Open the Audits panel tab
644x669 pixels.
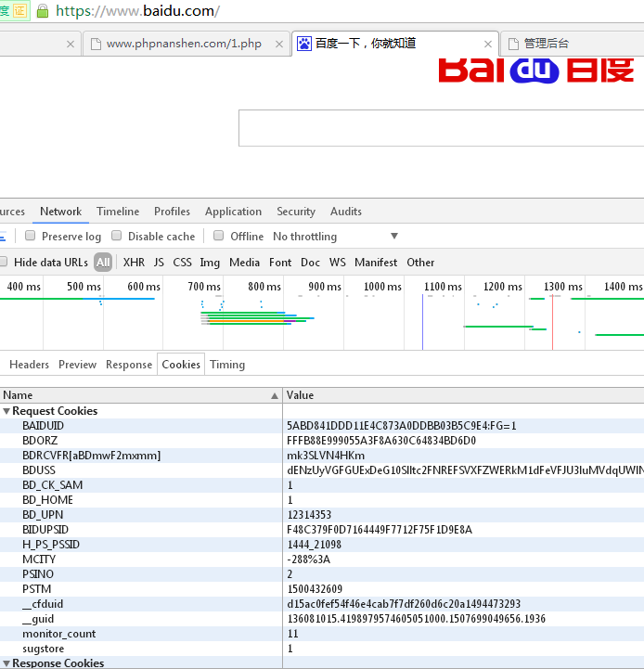tap(346, 212)
